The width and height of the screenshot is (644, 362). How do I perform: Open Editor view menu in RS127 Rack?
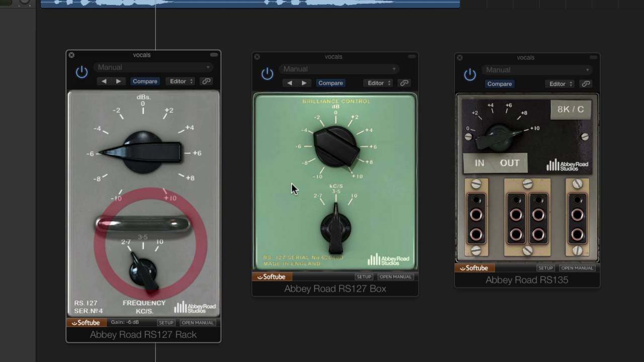181,81
